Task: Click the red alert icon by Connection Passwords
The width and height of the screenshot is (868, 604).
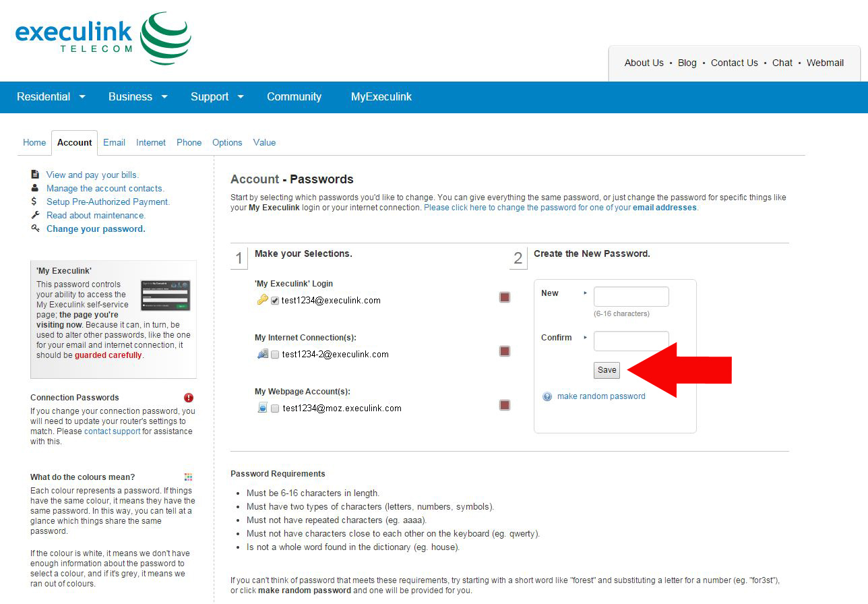Action: click(189, 398)
